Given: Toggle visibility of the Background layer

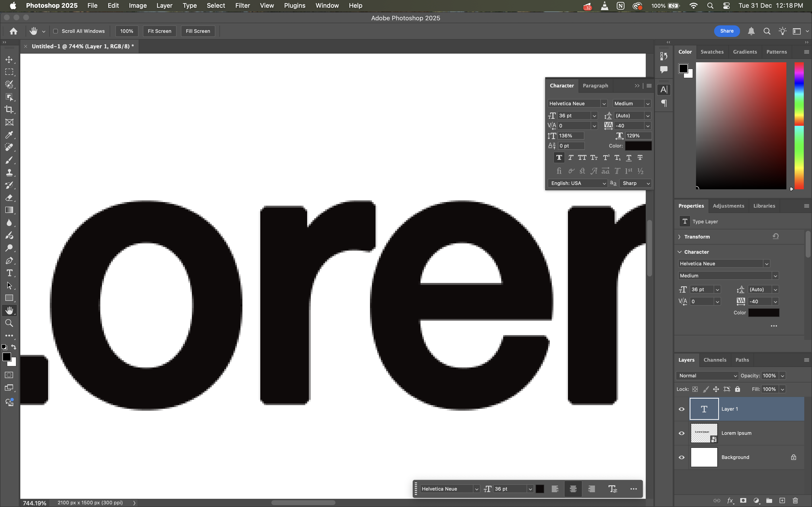Looking at the screenshot, I should [x=681, y=457].
